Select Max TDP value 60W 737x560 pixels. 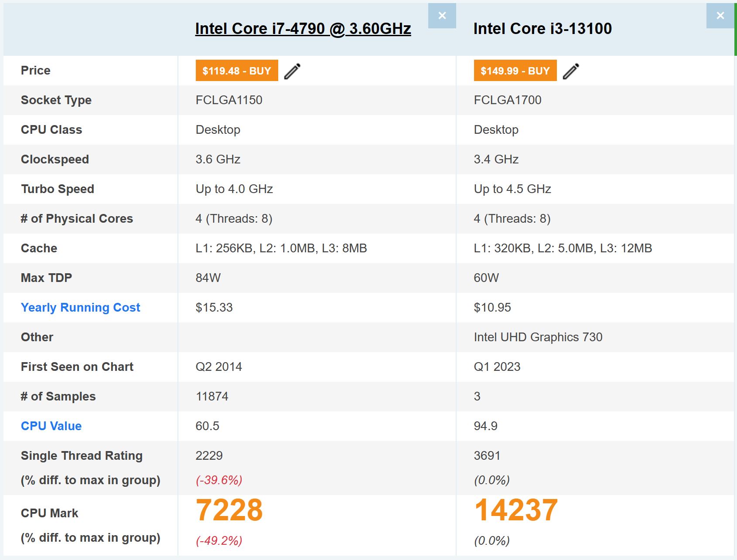tap(486, 278)
